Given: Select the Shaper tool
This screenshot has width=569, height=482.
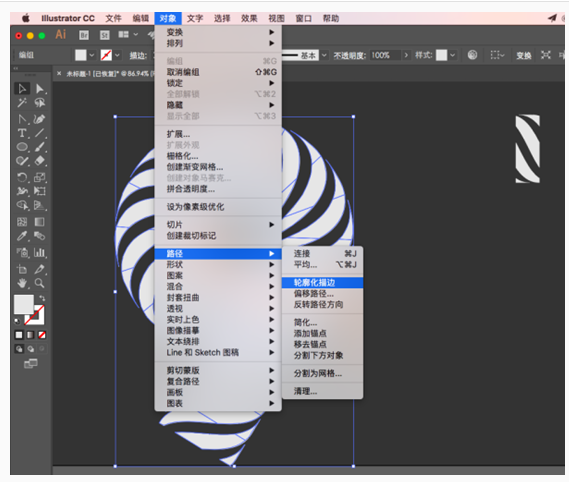Looking at the screenshot, I should click(x=22, y=161).
